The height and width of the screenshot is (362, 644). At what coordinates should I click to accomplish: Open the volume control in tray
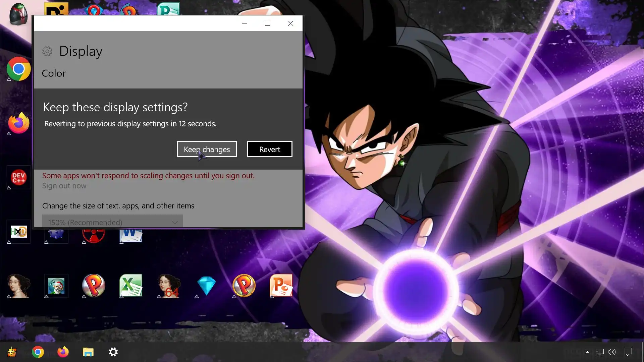pos(612,352)
